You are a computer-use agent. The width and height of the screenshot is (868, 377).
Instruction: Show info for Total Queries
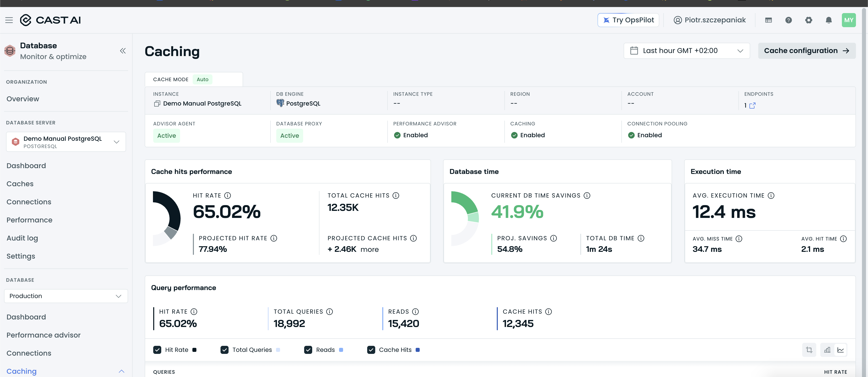(330, 312)
